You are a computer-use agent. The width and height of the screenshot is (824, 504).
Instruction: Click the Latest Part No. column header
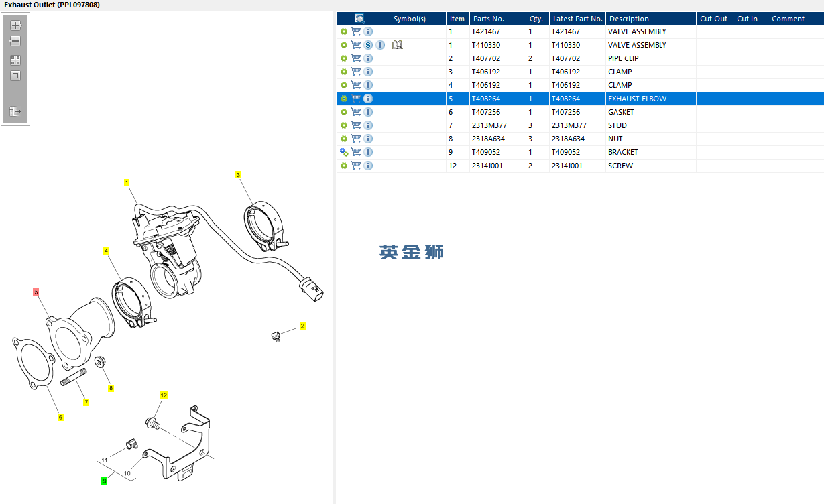577,19
